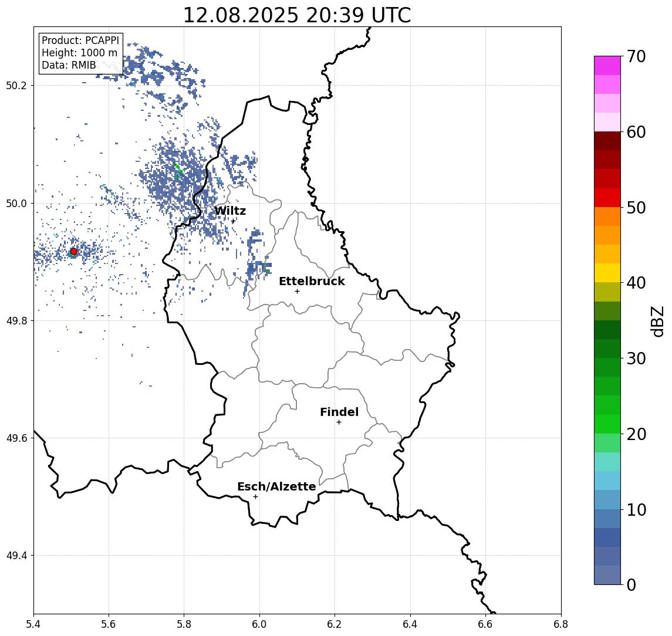
Task: Click the Esch/Alzette city label
Action: [x=276, y=486]
